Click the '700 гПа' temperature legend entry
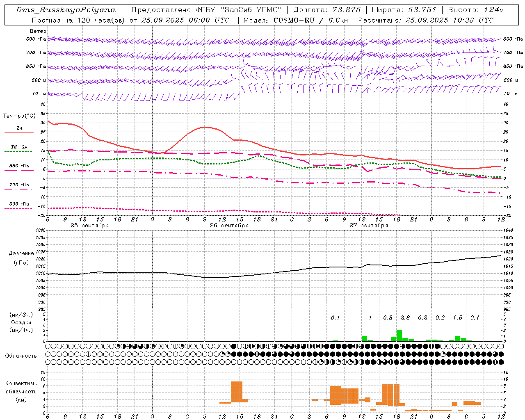 19,185
